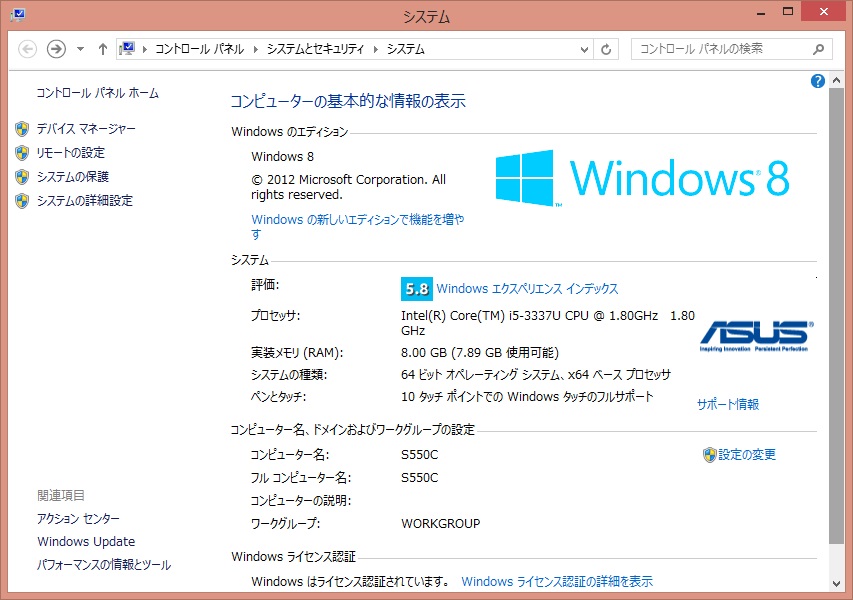Click shield icon beside システムの詳細設定
Image resolution: width=853 pixels, height=600 pixels.
tap(22, 201)
